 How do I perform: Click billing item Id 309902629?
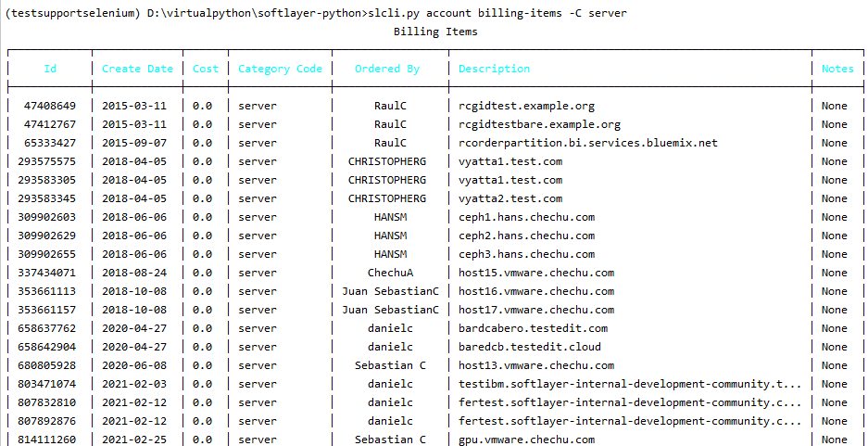point(47,236)
